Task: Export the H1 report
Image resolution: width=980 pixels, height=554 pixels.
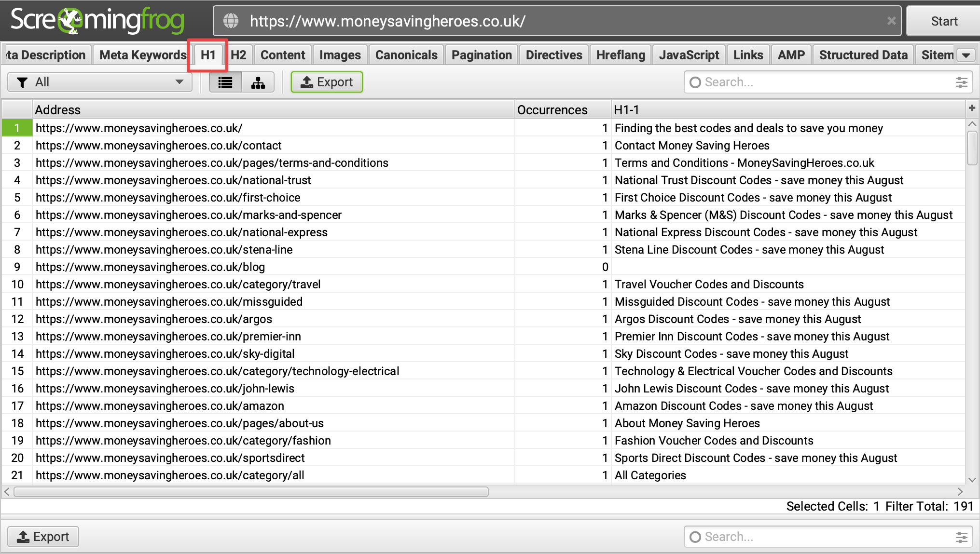Action: [x=327, y=82]
